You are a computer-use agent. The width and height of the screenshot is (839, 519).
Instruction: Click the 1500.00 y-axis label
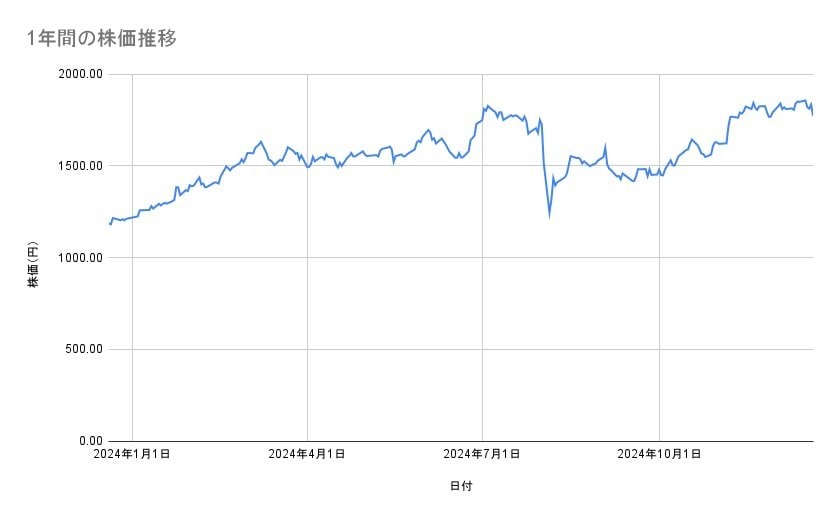[x=81, y=166]
